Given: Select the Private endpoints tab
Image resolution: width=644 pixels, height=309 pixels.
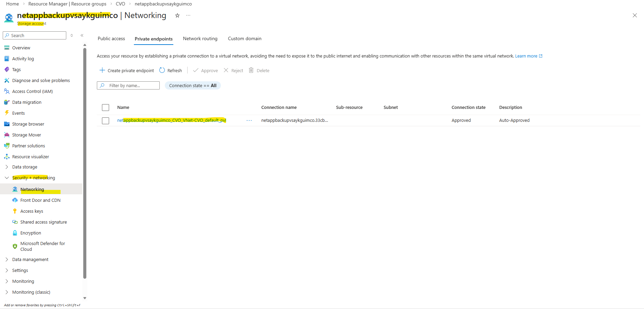Looking at the screenshot, I should (x=154, y=39).
